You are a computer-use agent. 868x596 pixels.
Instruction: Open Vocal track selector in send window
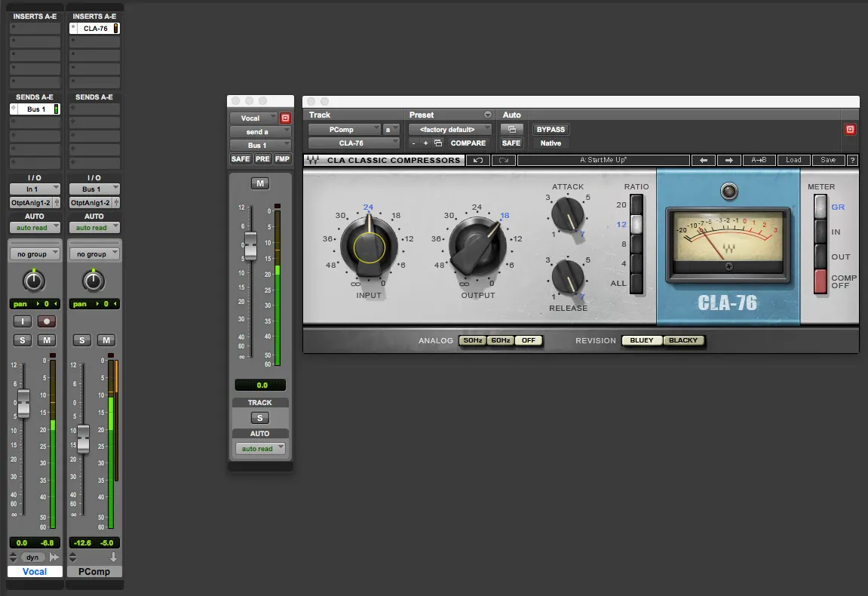[253, 118]
